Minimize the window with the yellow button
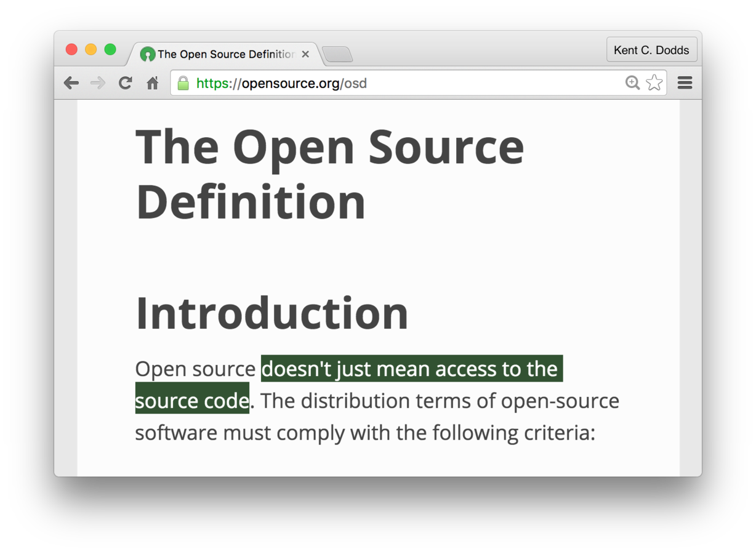The image size is (756, 554). coord(90,50)
